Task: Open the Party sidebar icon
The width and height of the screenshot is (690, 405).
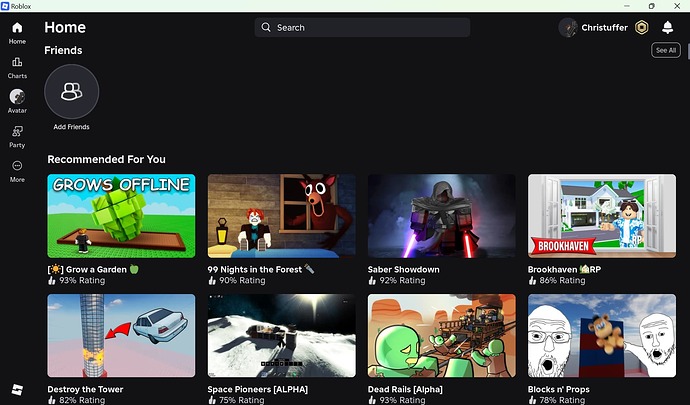Action: [x=17, y=131]
